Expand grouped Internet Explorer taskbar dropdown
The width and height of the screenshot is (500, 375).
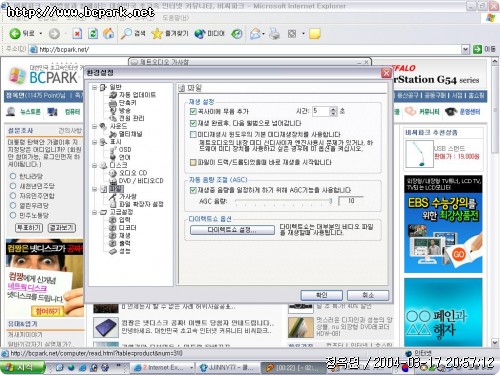point(191,367)
